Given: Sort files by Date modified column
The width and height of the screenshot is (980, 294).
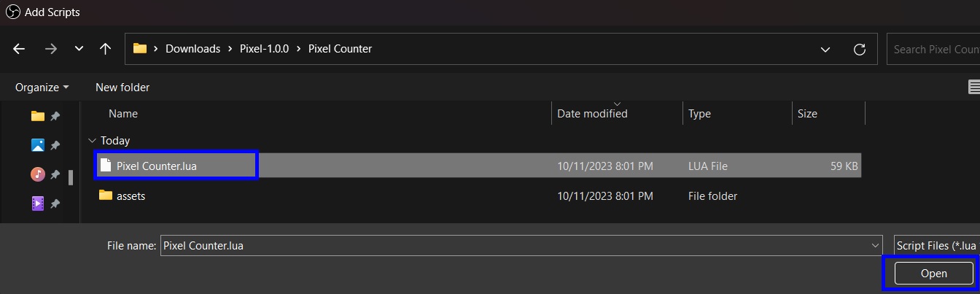Looking at the screenshot, I should click(592, 114).
